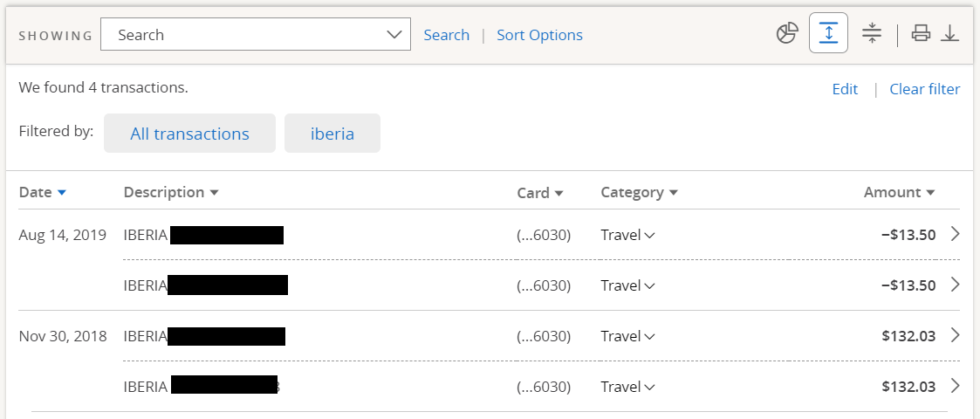The image size is (980, 419).
Task: Sort by the Description column header
Action: pos(171,193)
